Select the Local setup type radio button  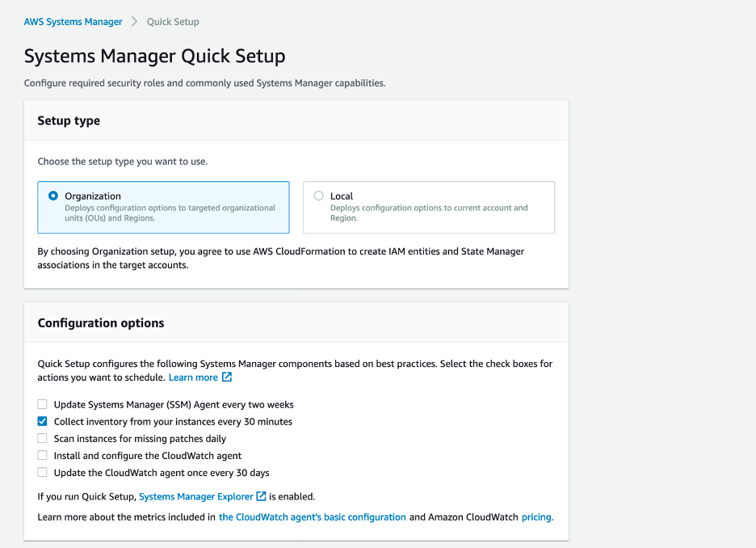[317, 196]
